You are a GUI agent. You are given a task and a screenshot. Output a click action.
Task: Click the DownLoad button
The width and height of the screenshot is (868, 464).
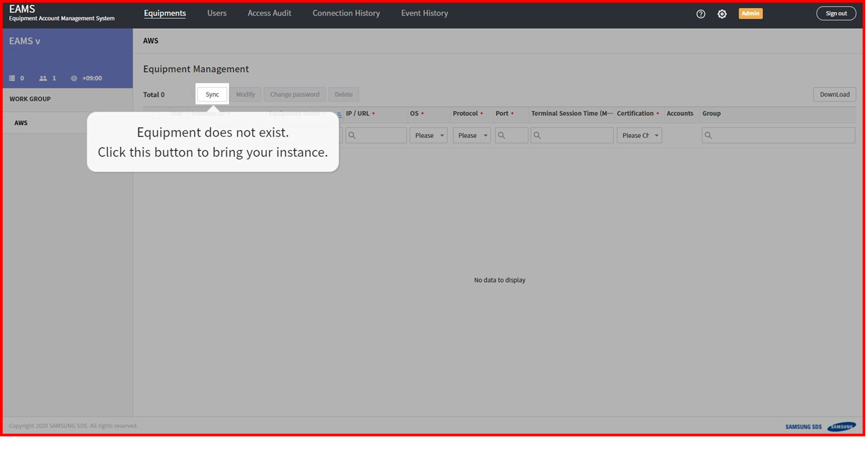834,94
